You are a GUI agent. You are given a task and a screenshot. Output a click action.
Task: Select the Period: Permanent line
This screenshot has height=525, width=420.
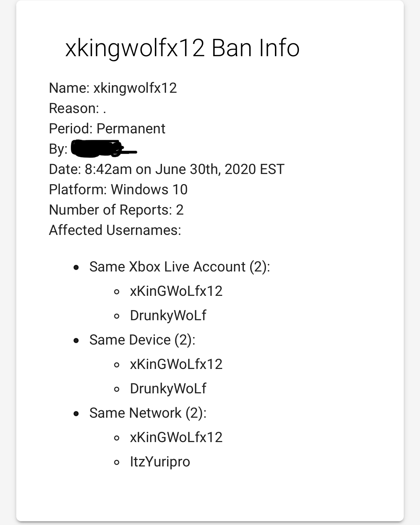[x=107, y=129]
